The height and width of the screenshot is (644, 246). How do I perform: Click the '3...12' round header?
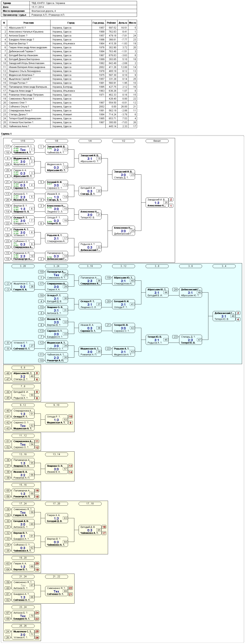tap(124, 266)
